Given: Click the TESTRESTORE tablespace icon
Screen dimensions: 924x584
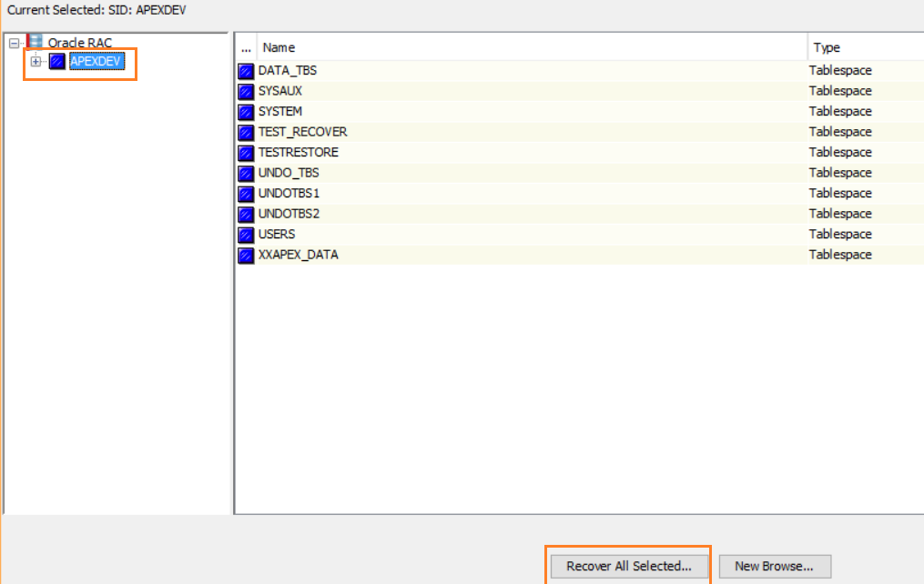Looking at the screenshot, I should pyautogui.click(x=246, y=152).
